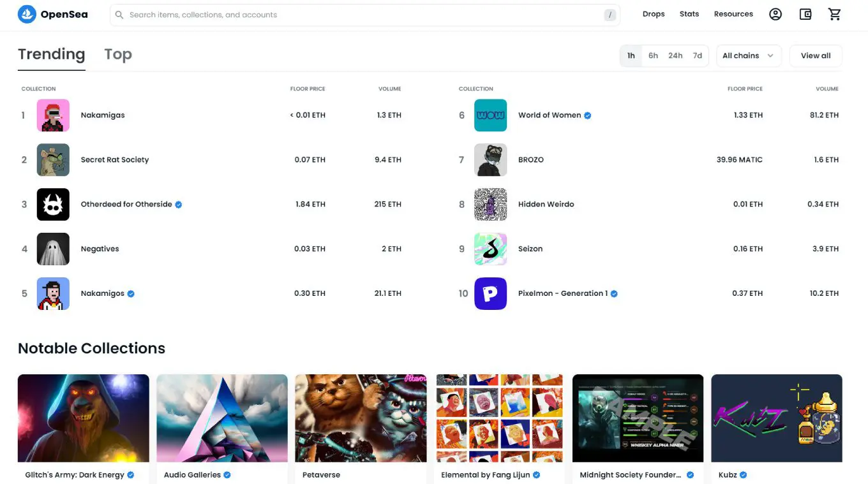The height and width of the screenshot is (484, 868).
Task: Focus the search items input field
Action: point(364,15)
